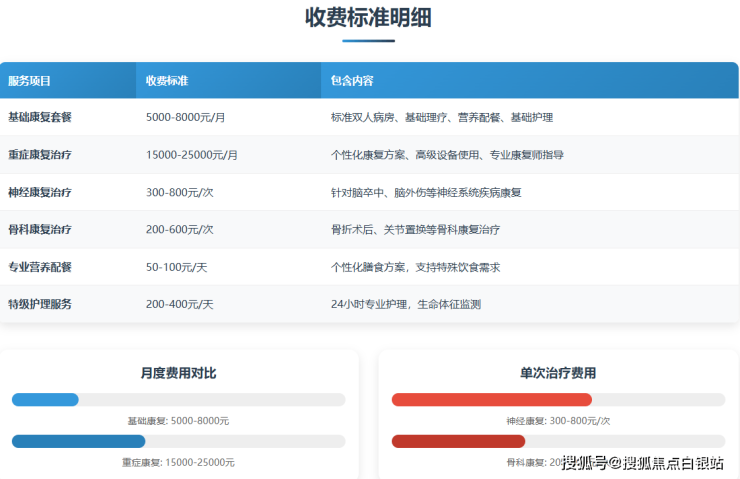Click the 专业营养配餐 service name
Image resolution: width=740 pixels, height=479 pixels.
40,267
